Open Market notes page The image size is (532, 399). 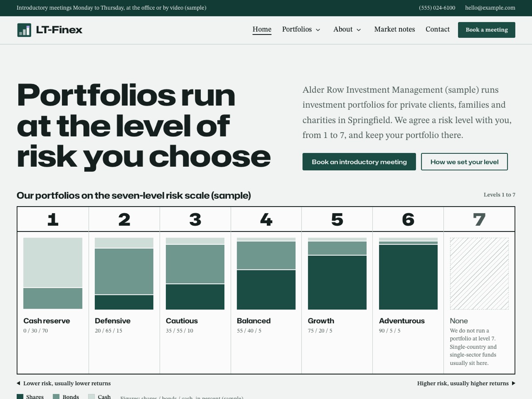coord(395,29)
